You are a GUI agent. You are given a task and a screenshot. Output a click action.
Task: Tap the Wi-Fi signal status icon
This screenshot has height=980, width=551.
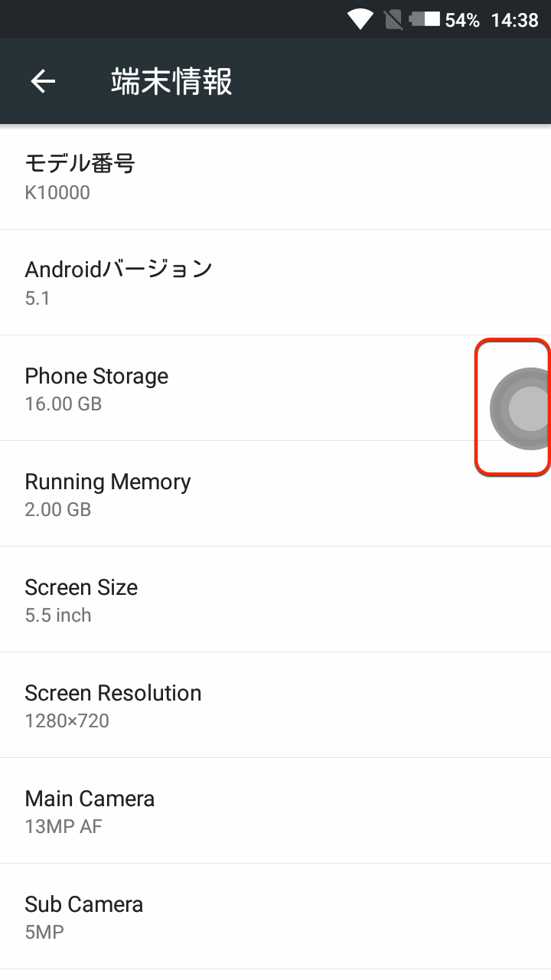tap(360, 20)
